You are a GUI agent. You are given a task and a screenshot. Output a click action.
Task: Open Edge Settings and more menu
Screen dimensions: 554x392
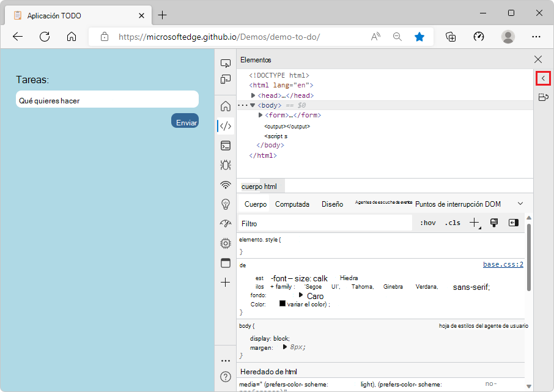[x=536, y=37]
